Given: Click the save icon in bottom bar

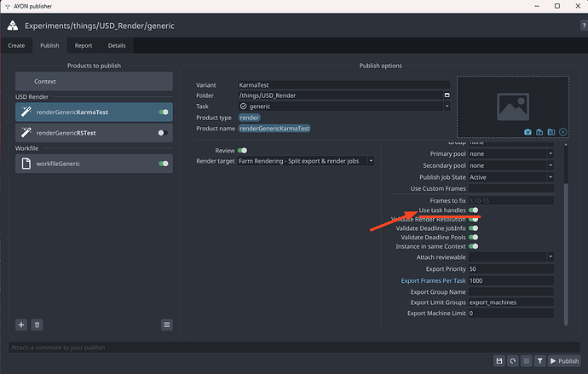Looking at the screenshot, I should click(499, 361).
